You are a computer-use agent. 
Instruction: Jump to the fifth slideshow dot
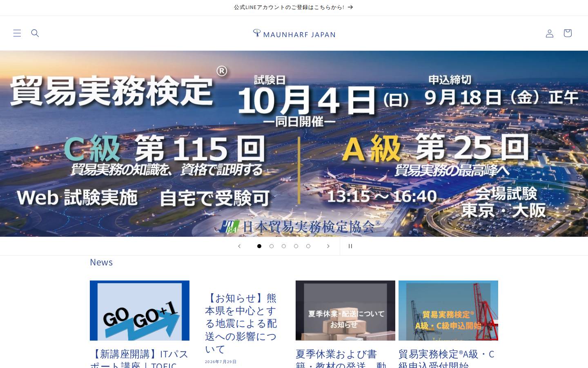[x=308, y=246]
